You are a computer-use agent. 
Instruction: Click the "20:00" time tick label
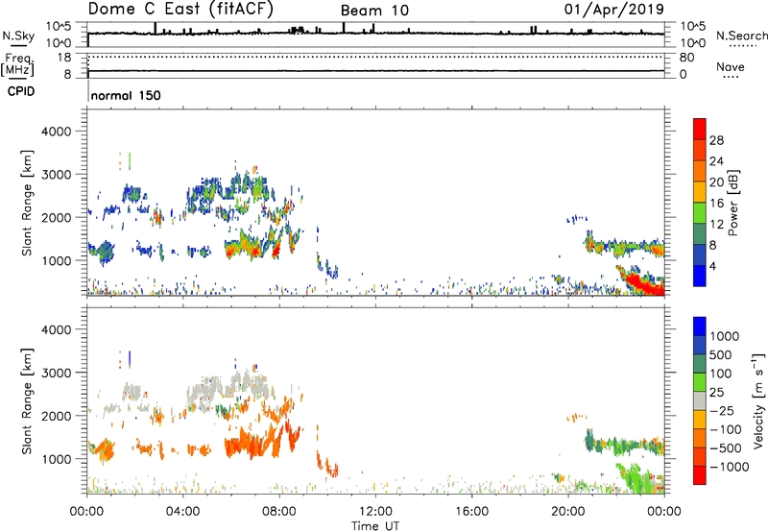click(x=567, y=512)
